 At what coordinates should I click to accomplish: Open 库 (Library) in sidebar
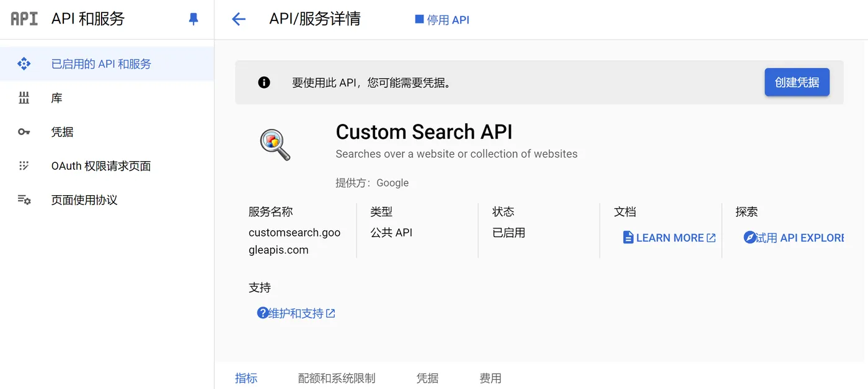[56, 98]
